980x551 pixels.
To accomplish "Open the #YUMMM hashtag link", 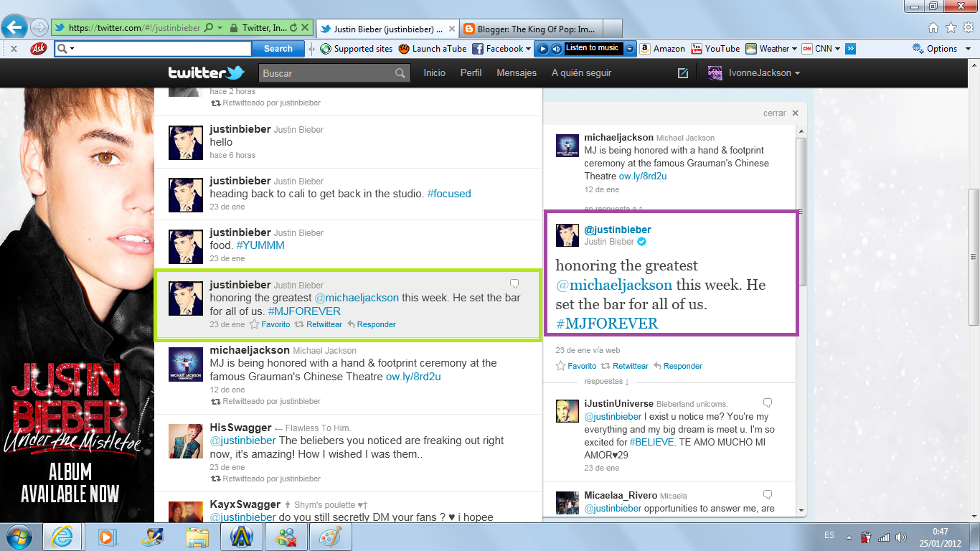I will 260,245.
